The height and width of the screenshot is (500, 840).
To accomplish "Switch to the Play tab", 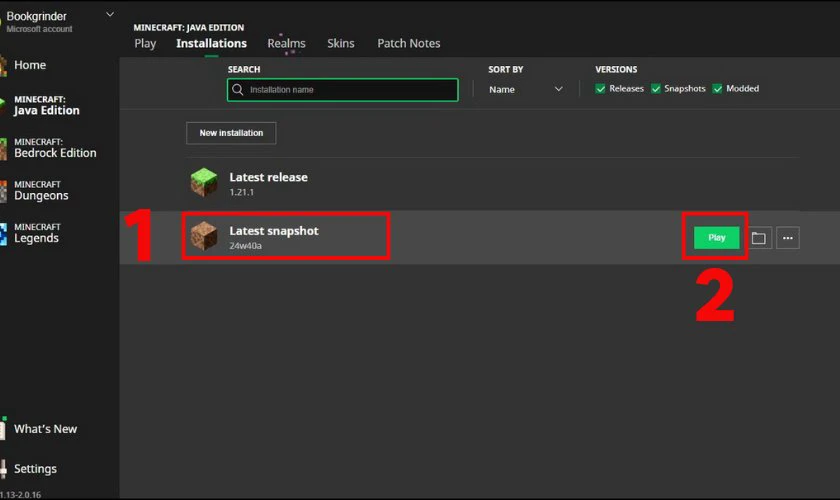I will (x=145, y=43).
